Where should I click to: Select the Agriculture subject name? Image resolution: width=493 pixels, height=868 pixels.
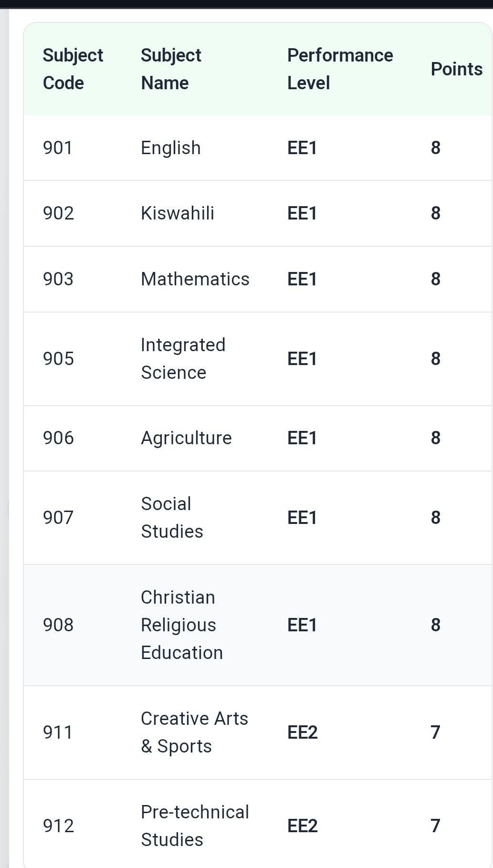point(186,438)
